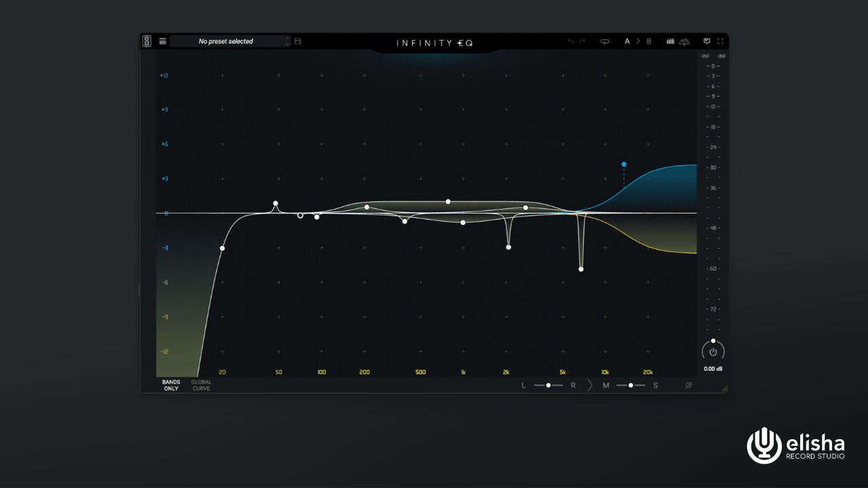Click the '60' level meter mark
Image resolution: width=868 pixels, height=488 pixels.
(x=713, y=269)
